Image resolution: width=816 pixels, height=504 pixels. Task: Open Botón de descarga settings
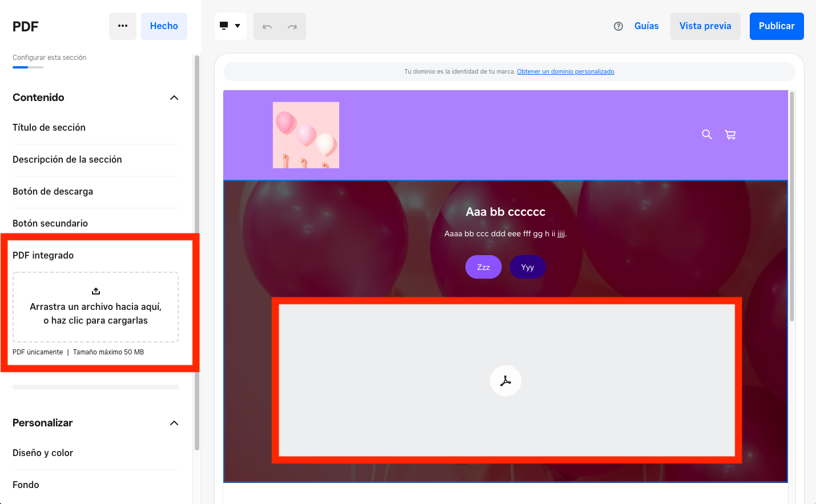coord(95,192)
